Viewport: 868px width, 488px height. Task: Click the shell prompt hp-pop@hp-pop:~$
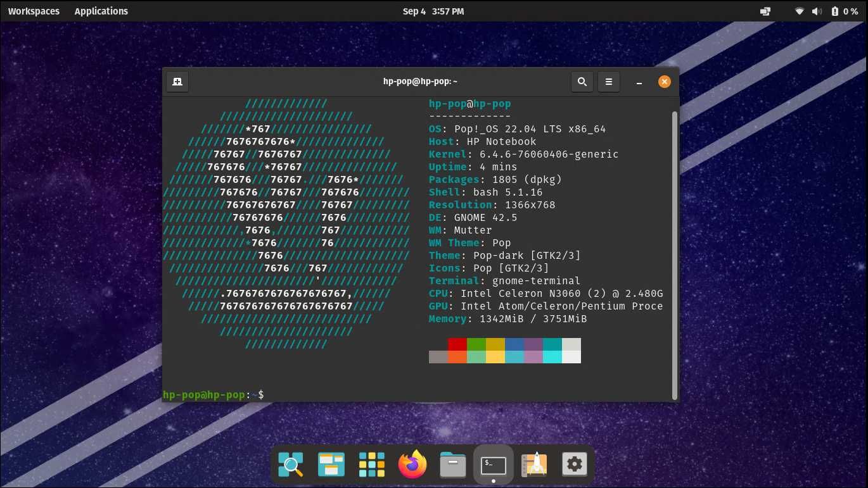(x=214, y=395)
